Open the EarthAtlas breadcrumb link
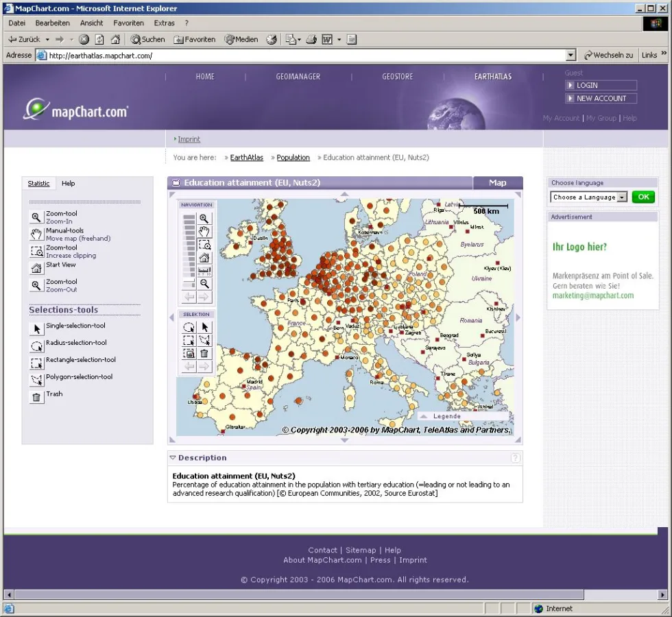 click(246, 157)
